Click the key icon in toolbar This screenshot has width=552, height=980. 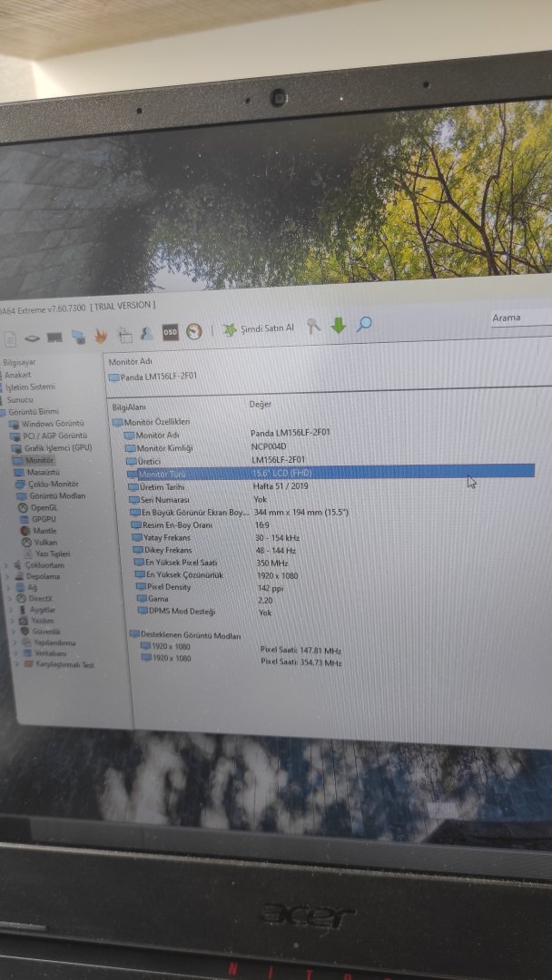pos(313,327)
